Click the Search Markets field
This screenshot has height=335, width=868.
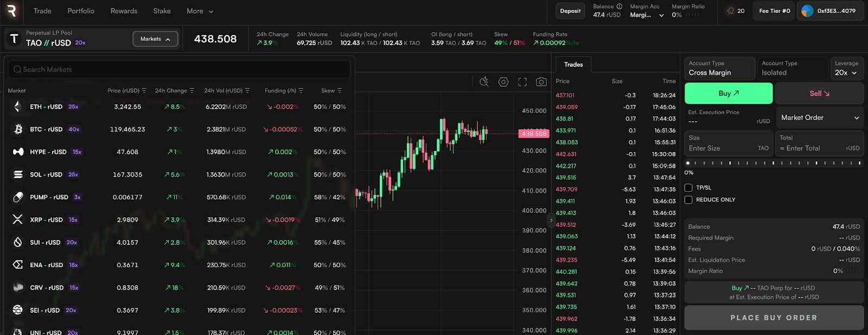click(179, 69)
